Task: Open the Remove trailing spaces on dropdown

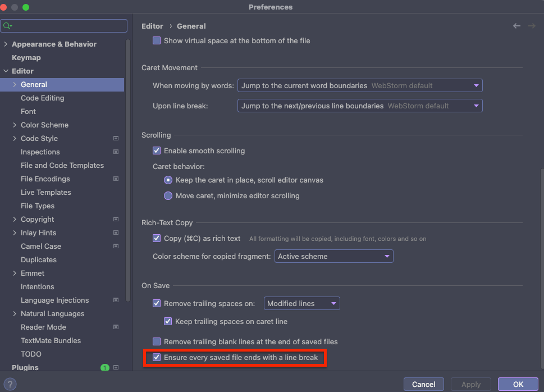Action: (301, 303)
